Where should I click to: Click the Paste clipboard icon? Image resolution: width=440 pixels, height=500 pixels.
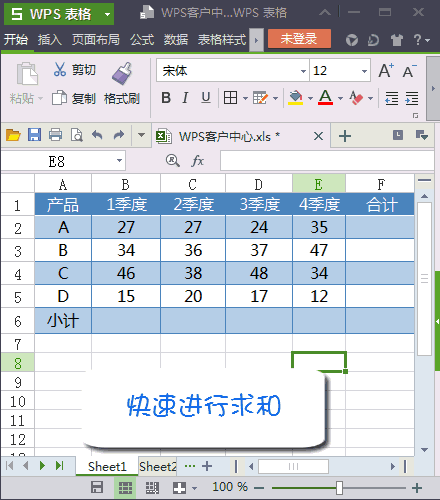click(x=27, y=73)
